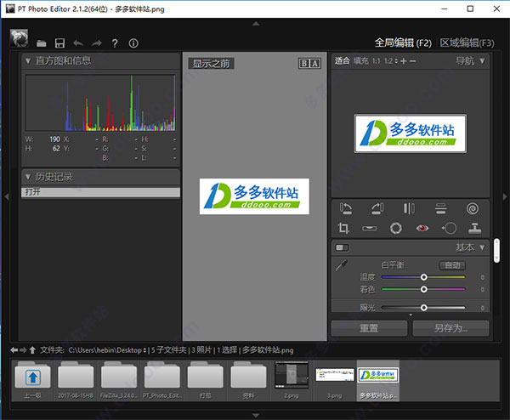Click the 显示之前 label
This screenshot has height=420, width=510.
pyautogui.click(x=211, y=64)
